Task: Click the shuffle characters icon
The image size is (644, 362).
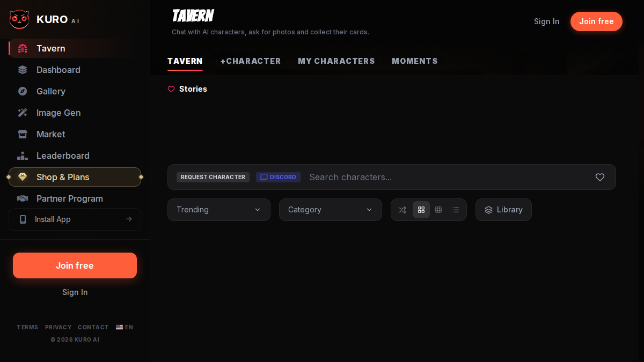Action: click(x=402, y=210)
